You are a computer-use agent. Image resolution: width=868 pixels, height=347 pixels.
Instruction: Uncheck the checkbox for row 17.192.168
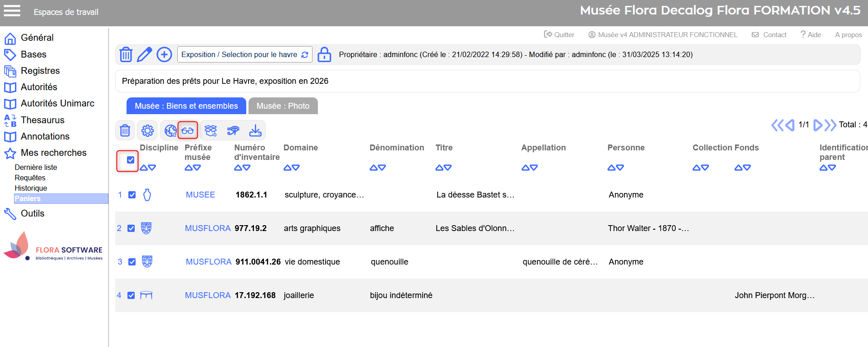point(131,295)
